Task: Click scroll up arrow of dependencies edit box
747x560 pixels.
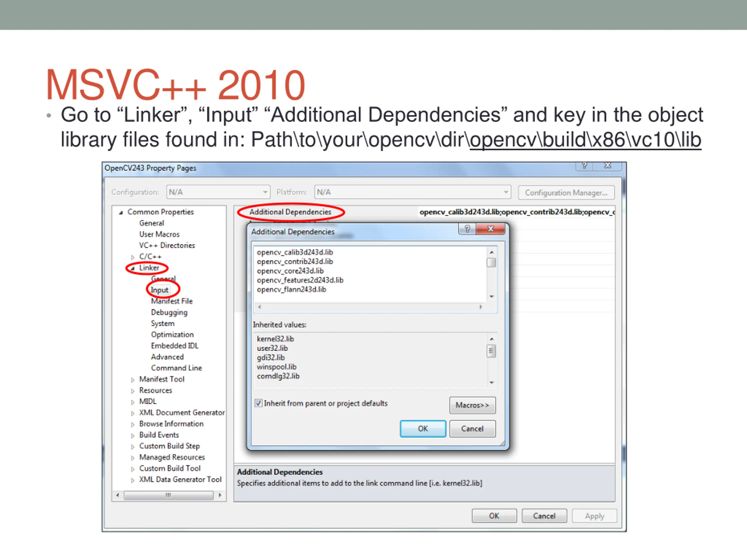Action: tap(492, 252)
